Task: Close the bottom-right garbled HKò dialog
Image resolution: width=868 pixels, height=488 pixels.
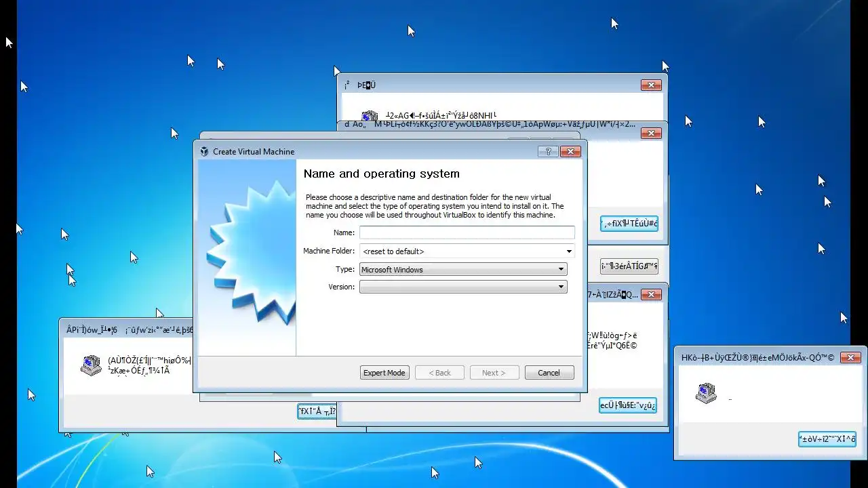Action: click(850, 357)
